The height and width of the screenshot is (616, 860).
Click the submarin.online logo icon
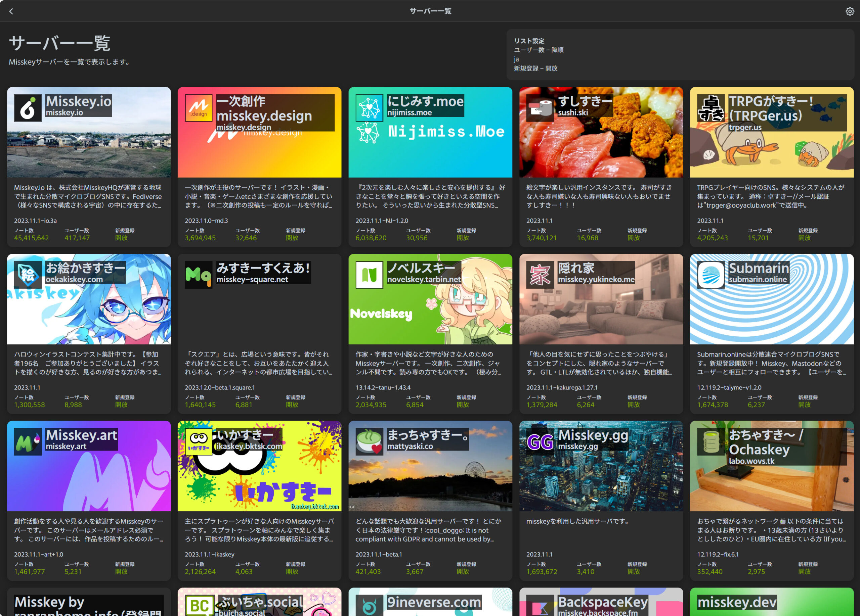click(711, 275)
